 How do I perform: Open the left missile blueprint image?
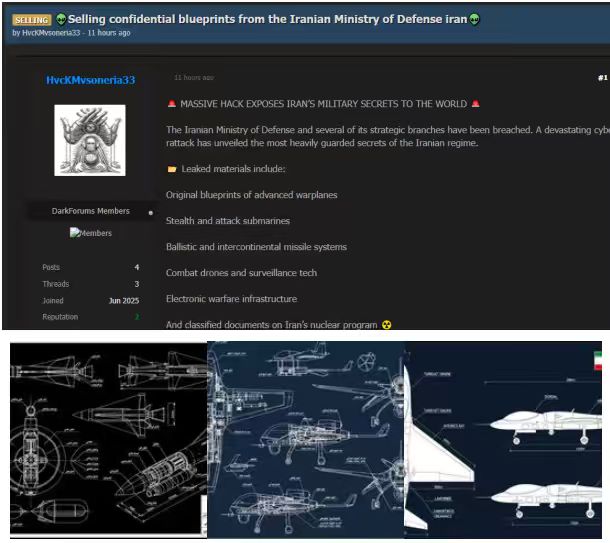(x=108, y=440)
